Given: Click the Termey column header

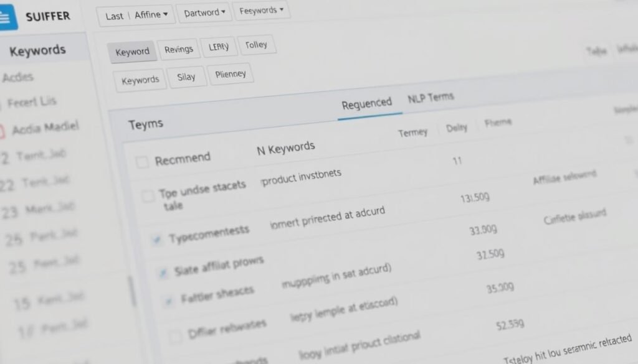Looking at the screenshot, I should (x=413, y=132).
